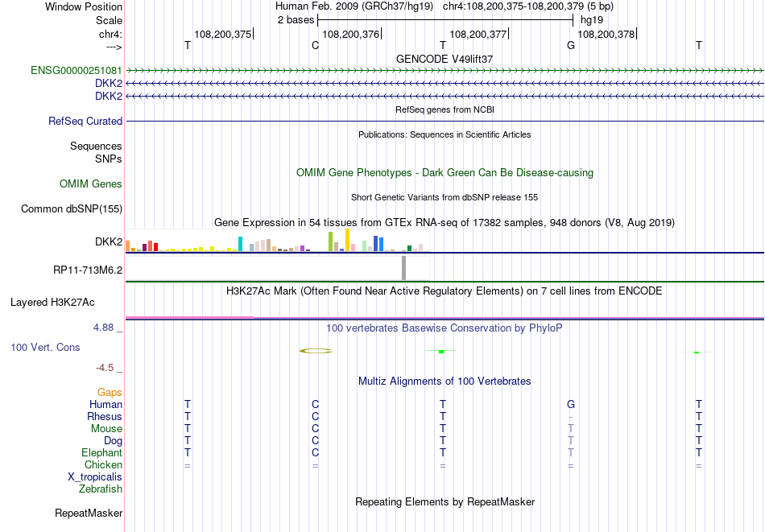Click the pink H3K27Ac signal bar
This screenshot has width=765, height=532.
click(190, 317)
